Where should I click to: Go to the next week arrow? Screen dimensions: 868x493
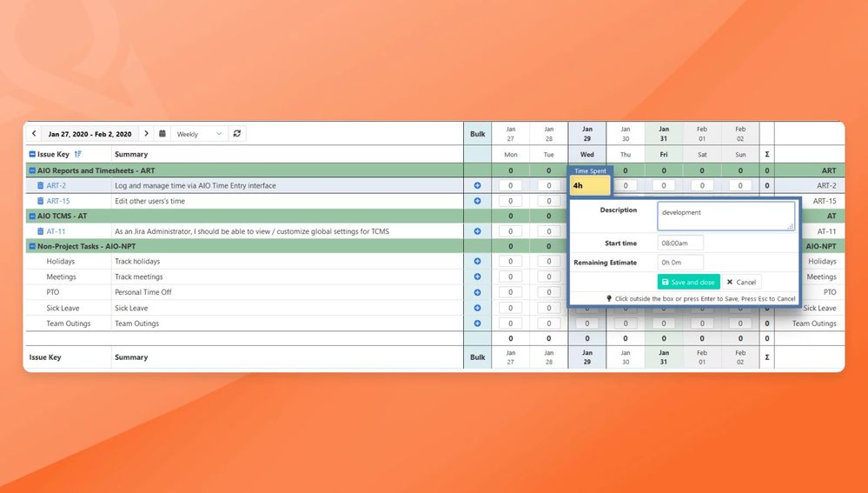146,134
